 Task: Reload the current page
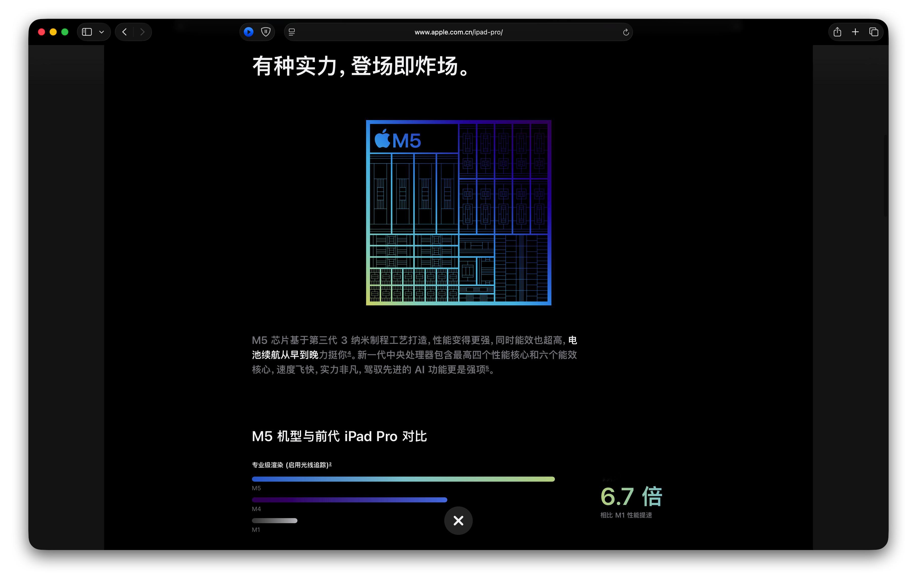626,32
